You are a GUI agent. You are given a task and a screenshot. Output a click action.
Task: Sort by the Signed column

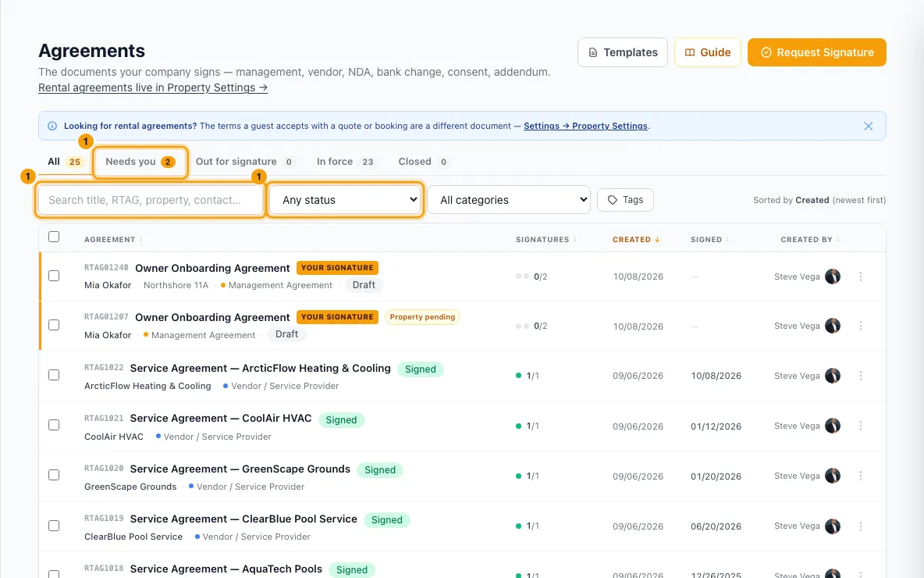click(710, 240)
